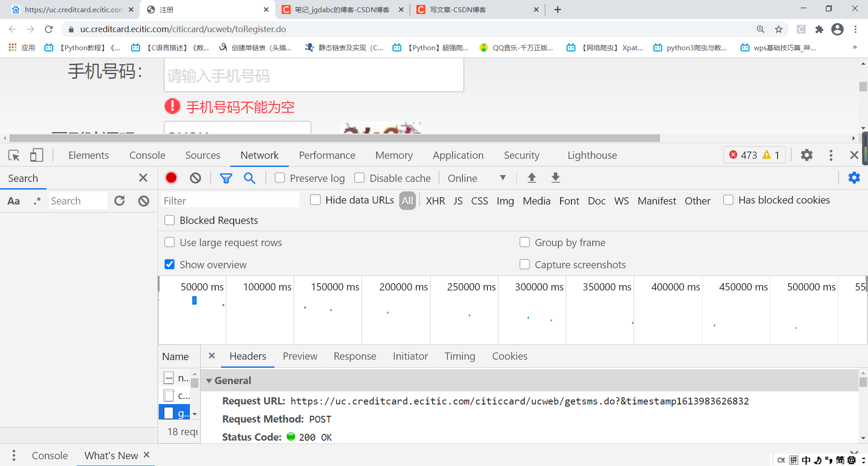The width and height of the screenshot is (868, 466).
Task: Click the import HAR upload arrow
Action: coord(532,178)
